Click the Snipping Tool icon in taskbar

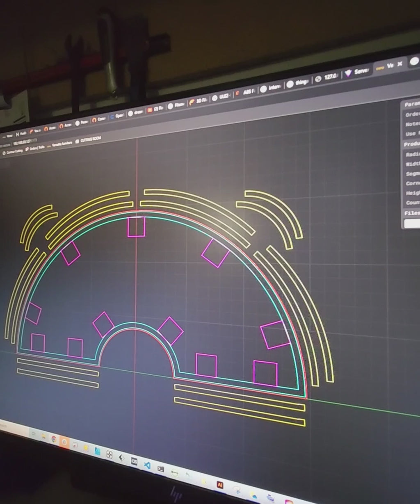[x=237, y=489]
